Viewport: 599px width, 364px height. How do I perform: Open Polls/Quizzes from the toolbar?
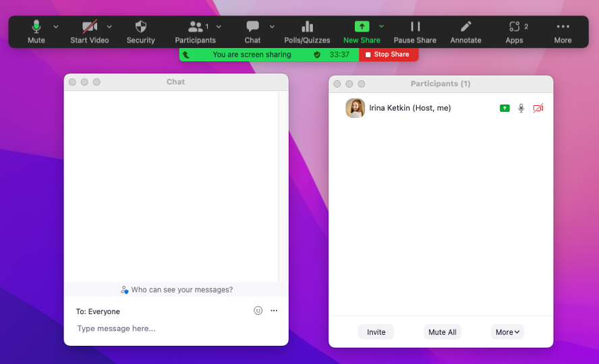tap(307, 32)
